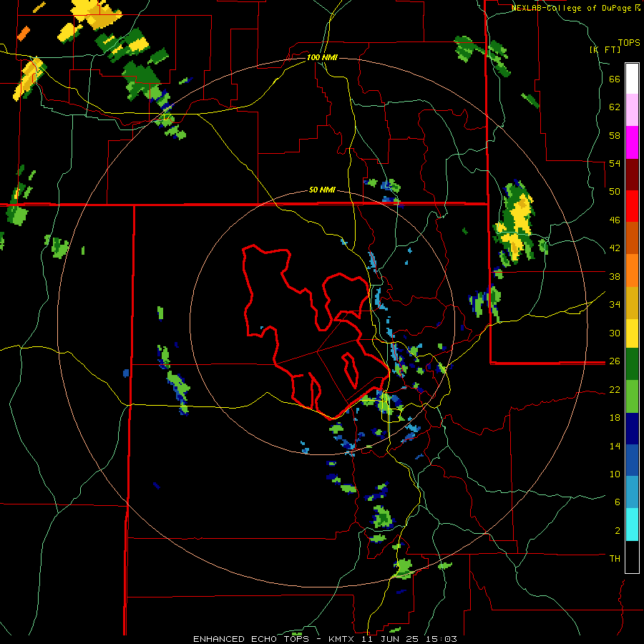Viewport: 644px width, 644px height.
Task: Click the navy 14-18 kft legend swatch
Action: [632, 429]
